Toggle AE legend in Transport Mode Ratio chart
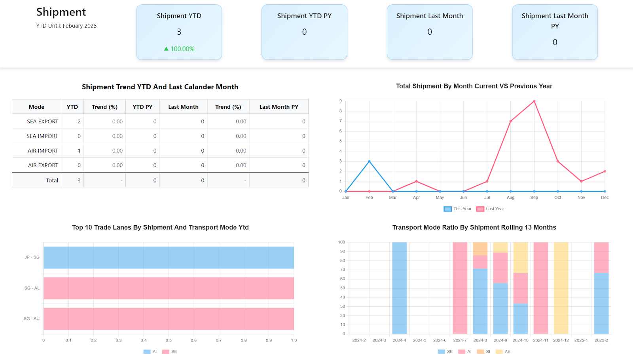This screenshot has height=364, width=633. click(499, 352)
